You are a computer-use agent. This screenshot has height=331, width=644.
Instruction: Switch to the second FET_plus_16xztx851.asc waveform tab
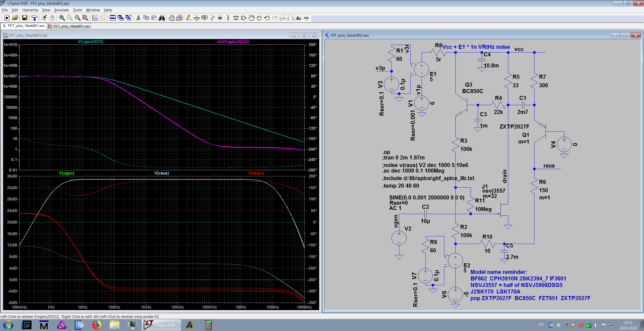click(x=69, y=26)
